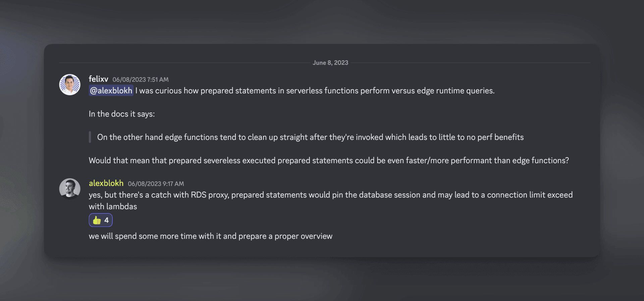Viewport: 644px width, 301px height.
Task: Open the alexblokh username in yellow
Action: click(106, 183)
